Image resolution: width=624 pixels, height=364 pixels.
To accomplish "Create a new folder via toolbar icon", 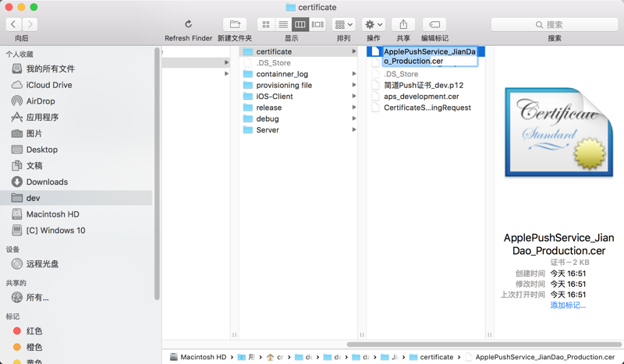I will click(x=235, y=24).
